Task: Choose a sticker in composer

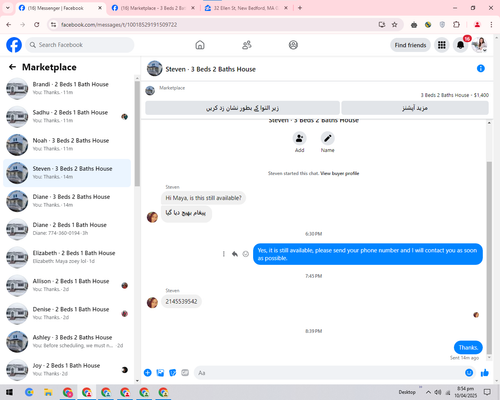Action: (x=173, y=373)
